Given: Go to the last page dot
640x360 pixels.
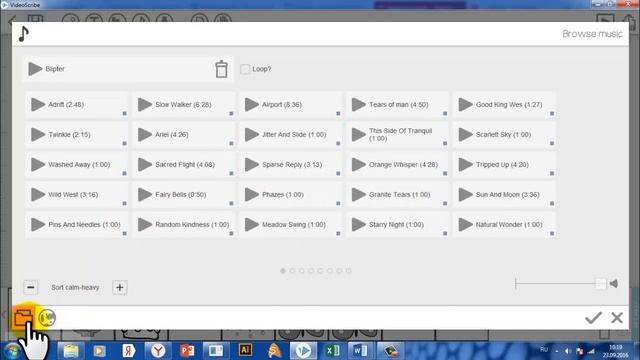Looking at the screenshot, I should 349,271.
